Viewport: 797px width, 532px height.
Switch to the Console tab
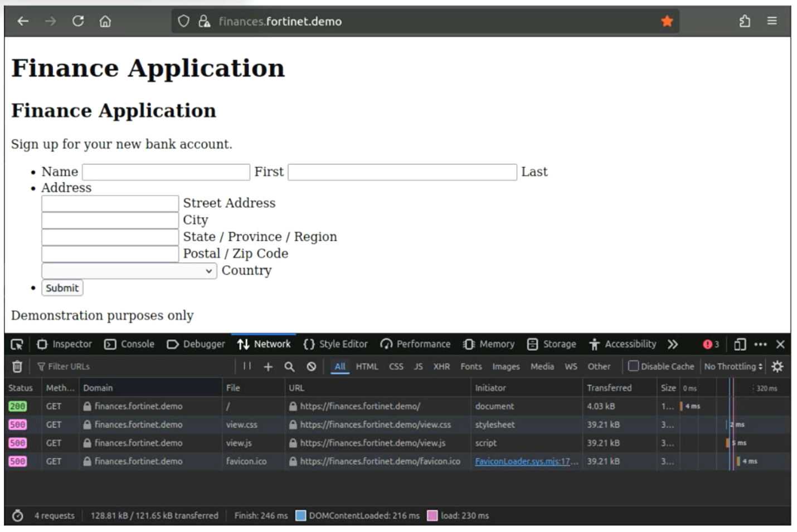point(129,344)
